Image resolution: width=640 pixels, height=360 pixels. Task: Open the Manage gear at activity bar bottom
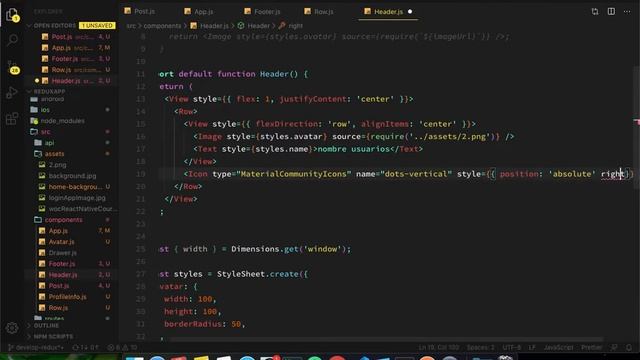[x=12, y=327]
